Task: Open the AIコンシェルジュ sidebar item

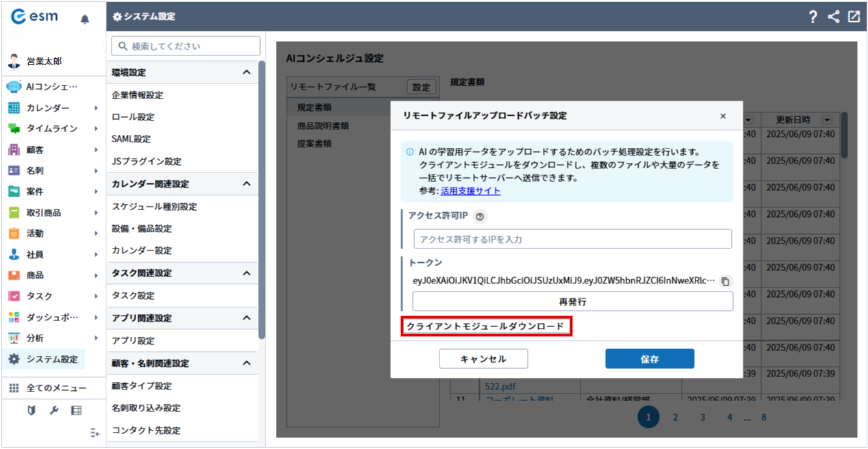Action: [x=51, y=87]
